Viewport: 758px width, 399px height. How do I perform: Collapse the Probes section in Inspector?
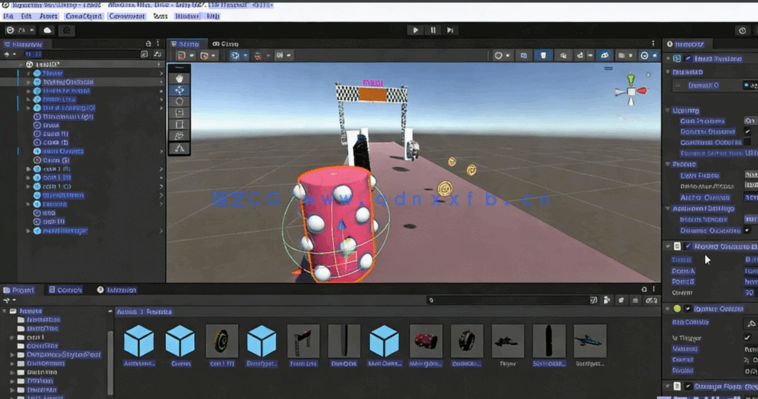668,164
